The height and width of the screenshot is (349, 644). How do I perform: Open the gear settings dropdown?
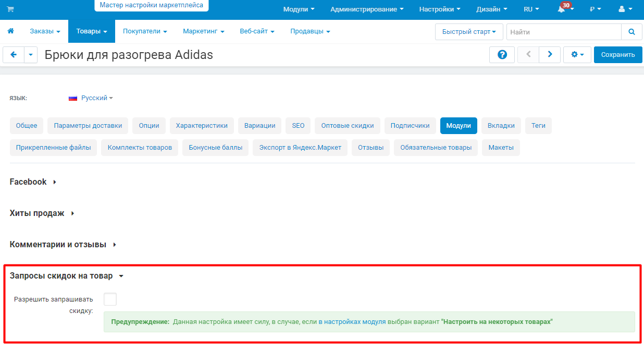coord(577,55)
